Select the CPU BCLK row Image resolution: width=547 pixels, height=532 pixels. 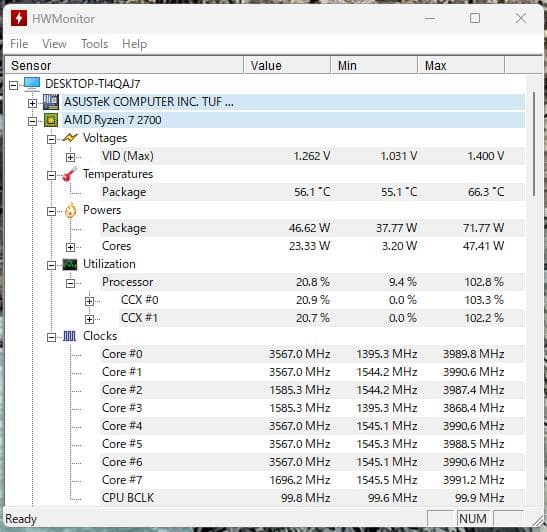point(312,498)
